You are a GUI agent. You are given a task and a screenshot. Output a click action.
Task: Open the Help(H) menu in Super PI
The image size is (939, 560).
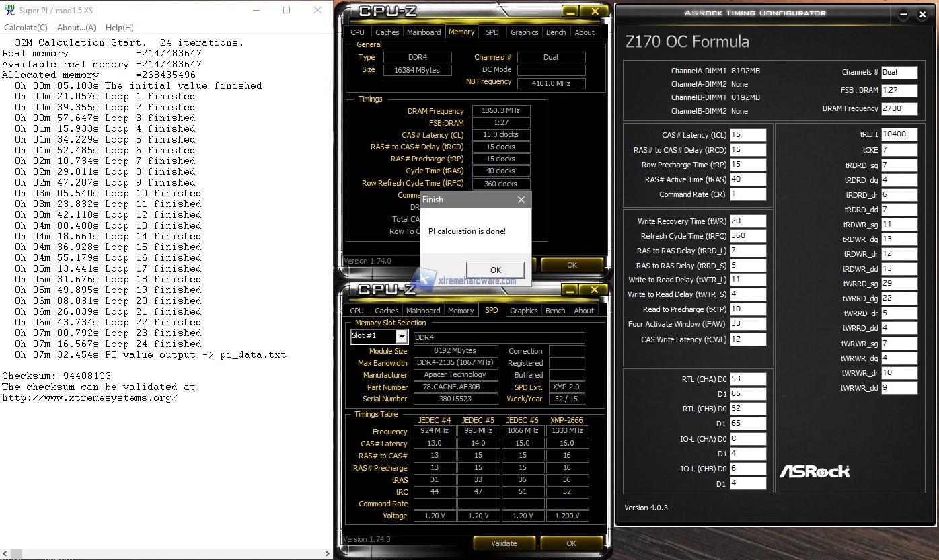120,28
